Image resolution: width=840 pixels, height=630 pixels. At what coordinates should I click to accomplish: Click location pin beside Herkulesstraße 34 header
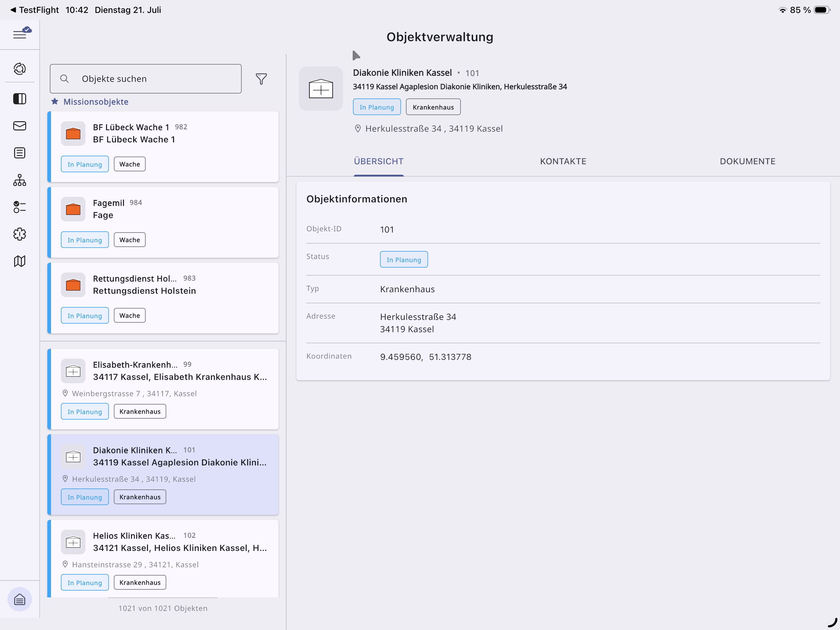[x=358, y=129]
